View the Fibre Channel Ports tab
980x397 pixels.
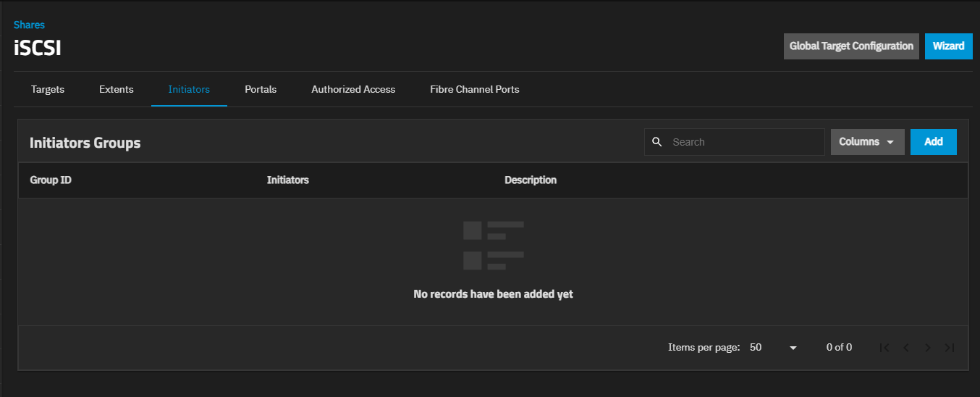point(474,90)
